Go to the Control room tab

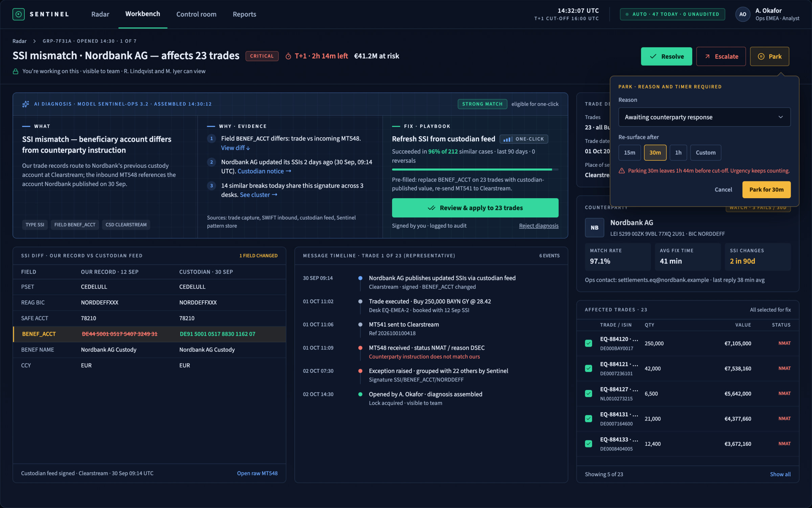tap(196, 14)
